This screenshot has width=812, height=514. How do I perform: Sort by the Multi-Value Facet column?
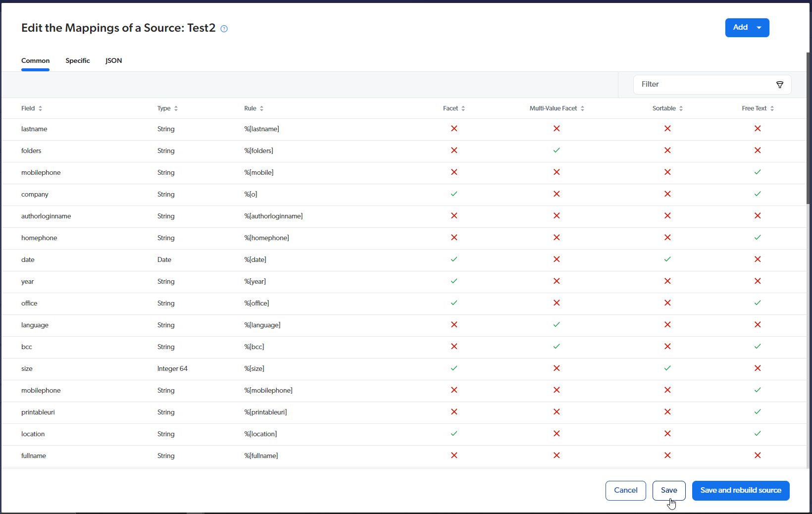point(583,108)
